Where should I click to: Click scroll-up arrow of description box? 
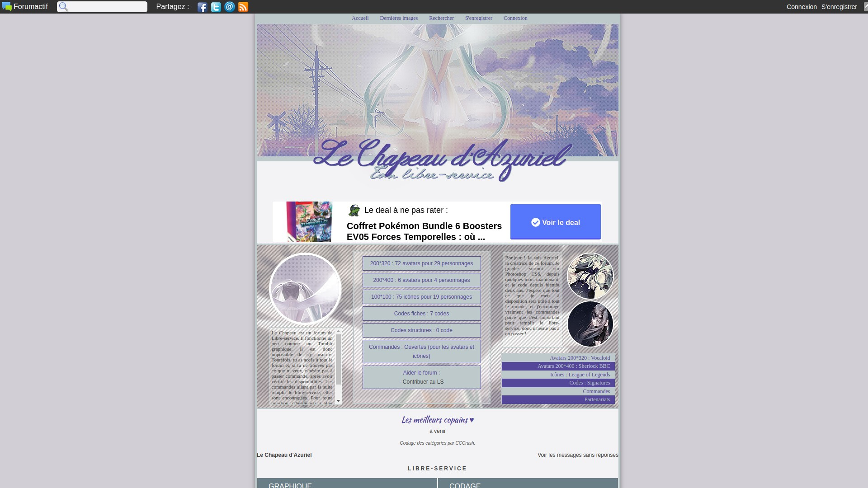(338, 332)
